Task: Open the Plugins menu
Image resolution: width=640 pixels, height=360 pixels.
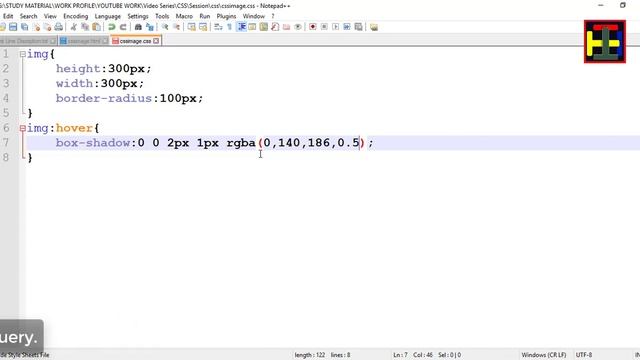Action: pyautogui.click(x=226, y=16)
